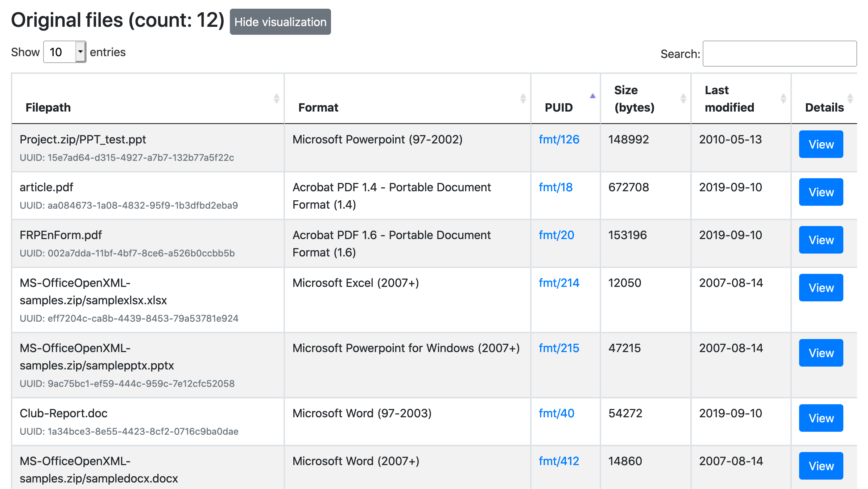Open the Show entries count dropdown
Image resolution: width=868 pixels, height=489 pixels.
click(x=65, y=52)
